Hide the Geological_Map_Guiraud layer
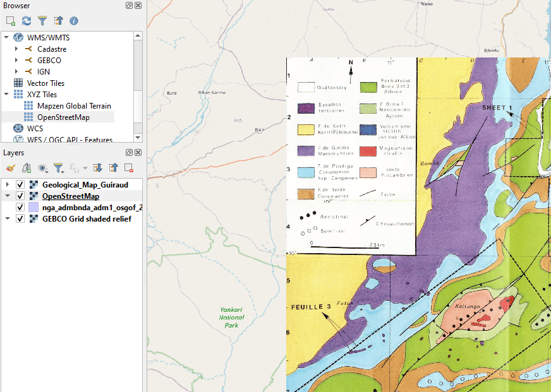Screen dimensions: 551x392 (20, 184)
